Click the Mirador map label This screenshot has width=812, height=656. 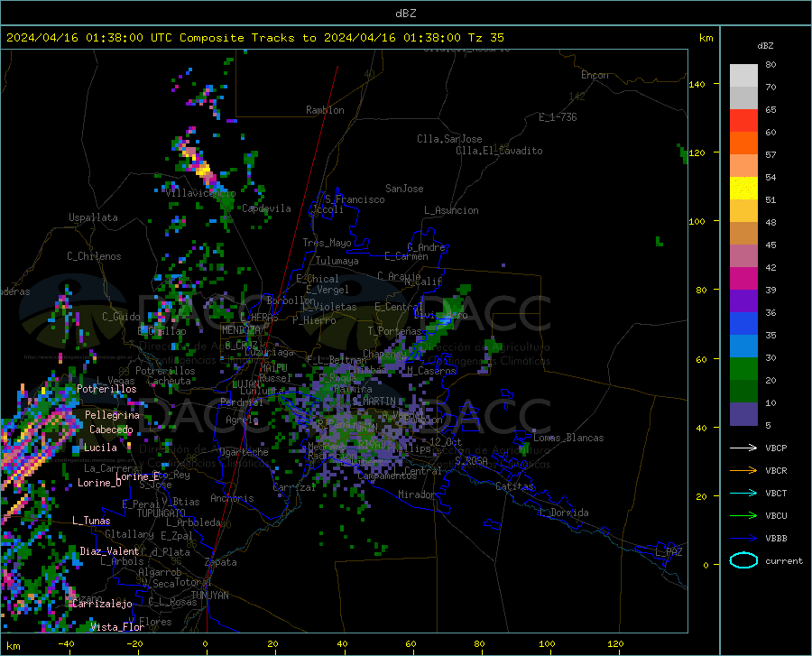tap(417, 494)
